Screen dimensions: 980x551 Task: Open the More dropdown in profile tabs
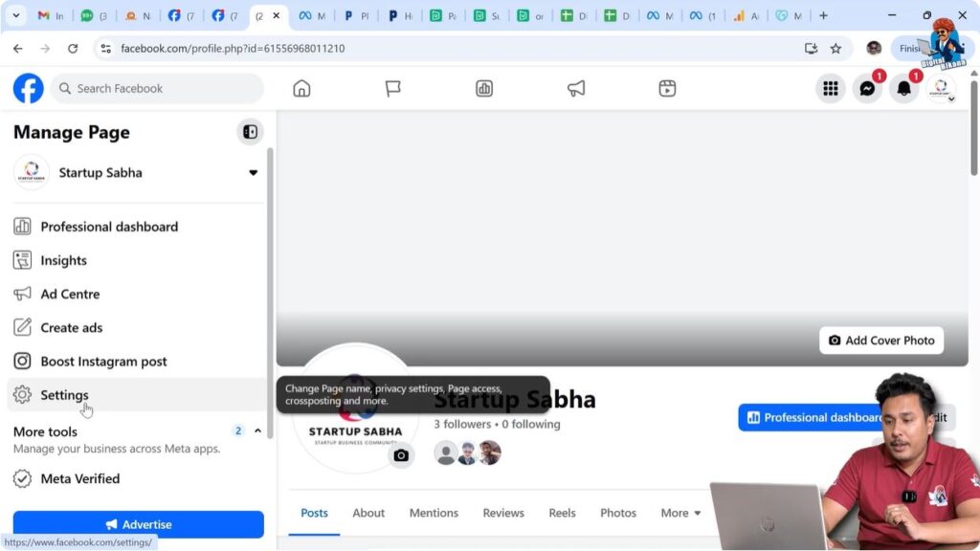680,513
